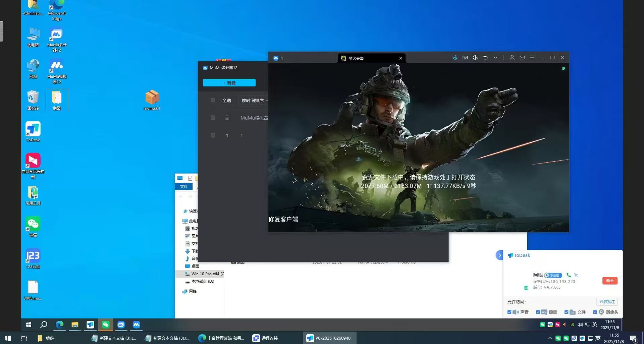Switch to the emulator home tab labeled 1
This screenshot has height=344, width=644.
pyautogui.click(x=279, y=58)
